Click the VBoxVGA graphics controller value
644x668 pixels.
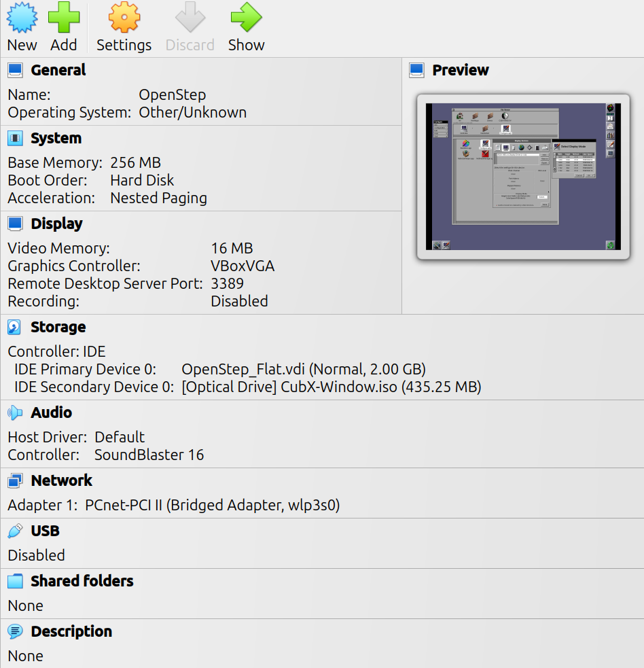click(x=243, y=266)
